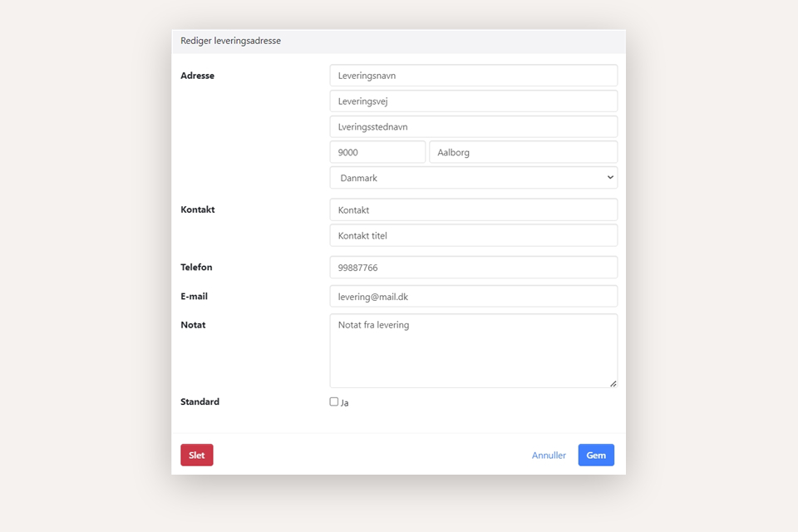This screenshot has height=532, width=798.
Task: Click the Leveringsnavn name field
Action: (473, 76)
